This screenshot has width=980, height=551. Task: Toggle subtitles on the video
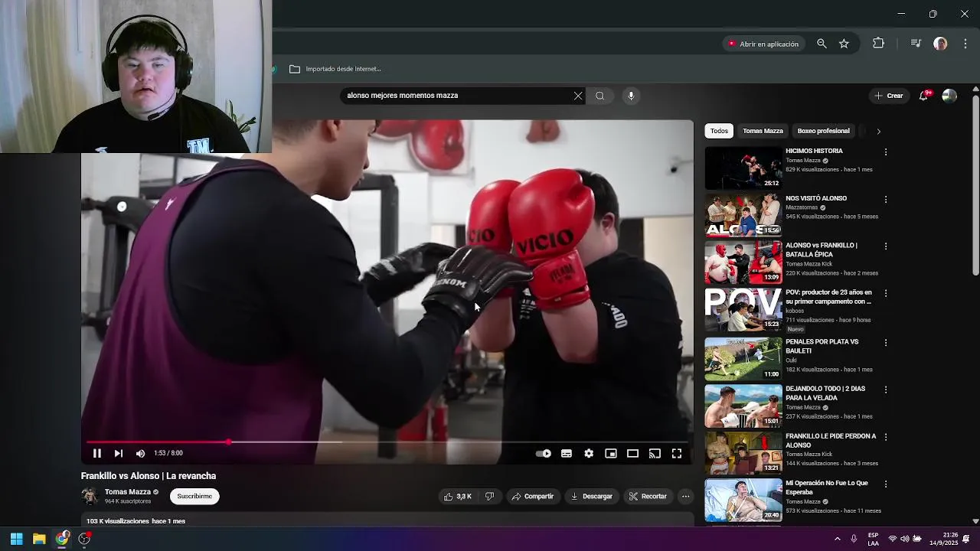[x=567, y=453]
